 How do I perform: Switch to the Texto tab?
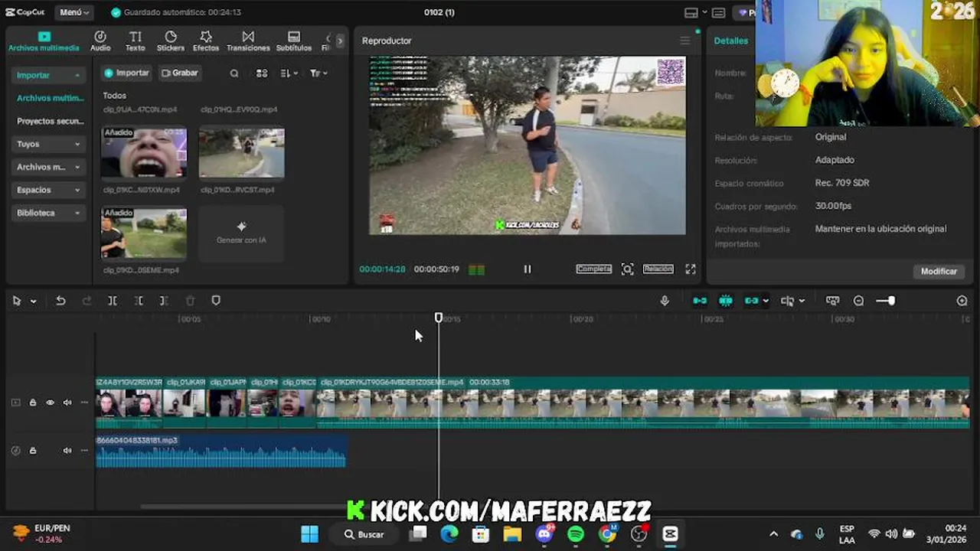[x=136, y=41]
